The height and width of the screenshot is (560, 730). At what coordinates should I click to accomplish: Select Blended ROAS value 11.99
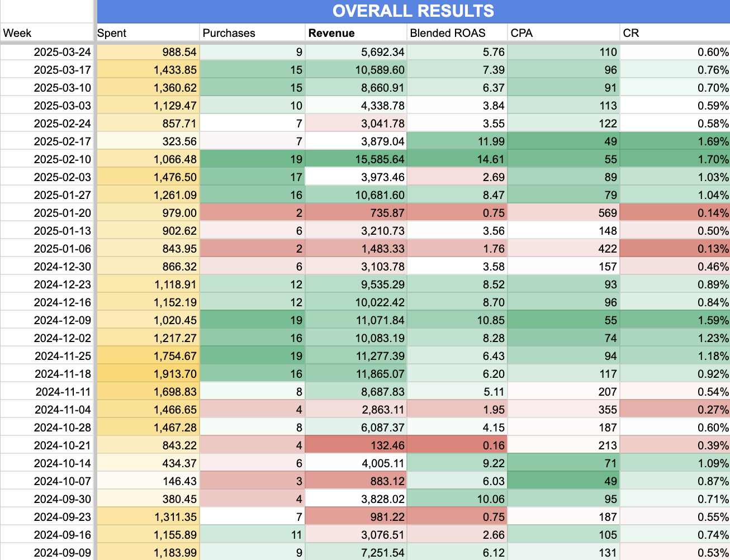coord(457,141)
